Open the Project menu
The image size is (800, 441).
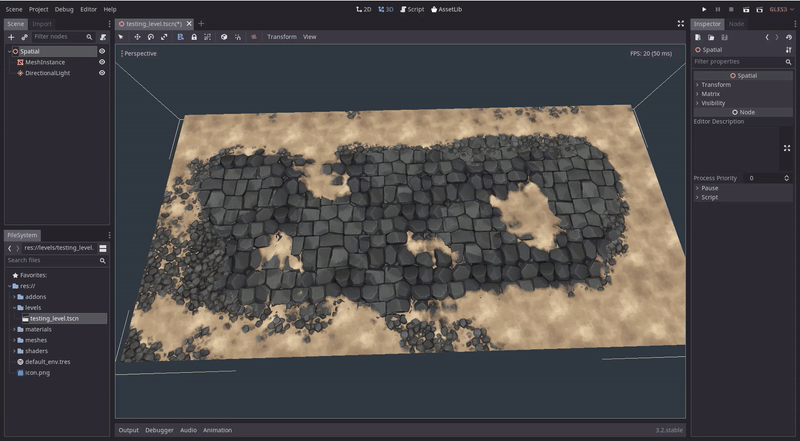click(x=38, y=9)
